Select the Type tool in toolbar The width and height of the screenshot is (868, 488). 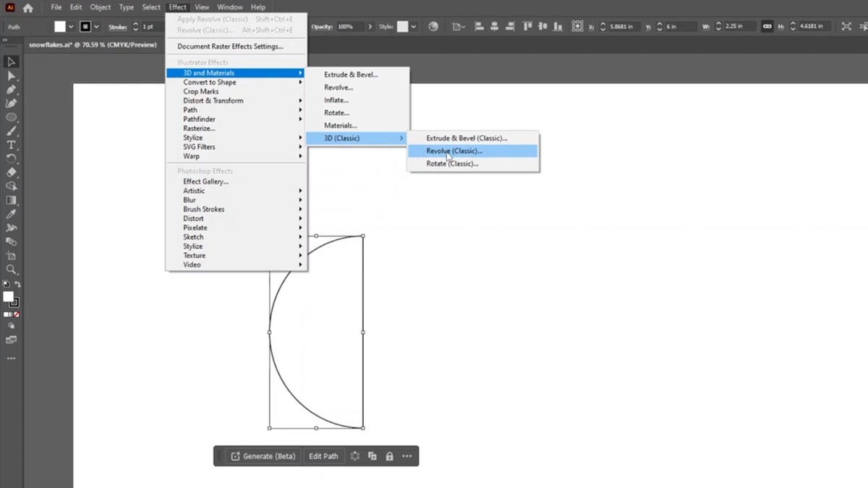click(x=11, y=145)
